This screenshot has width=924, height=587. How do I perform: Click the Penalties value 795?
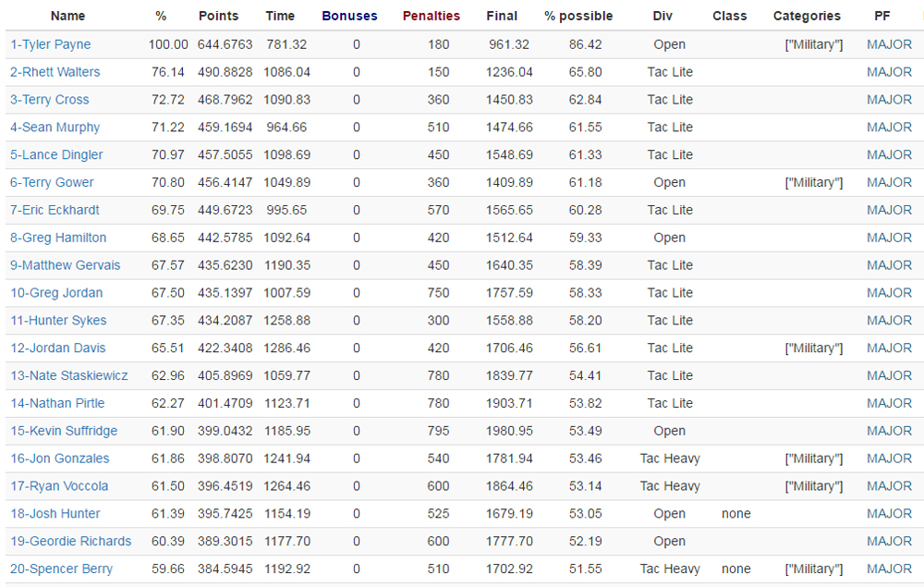[x=438, y=432]
